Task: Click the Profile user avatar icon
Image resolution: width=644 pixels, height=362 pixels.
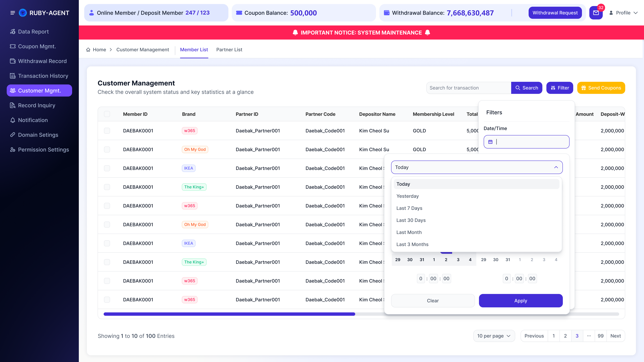Action: point(611,13)
